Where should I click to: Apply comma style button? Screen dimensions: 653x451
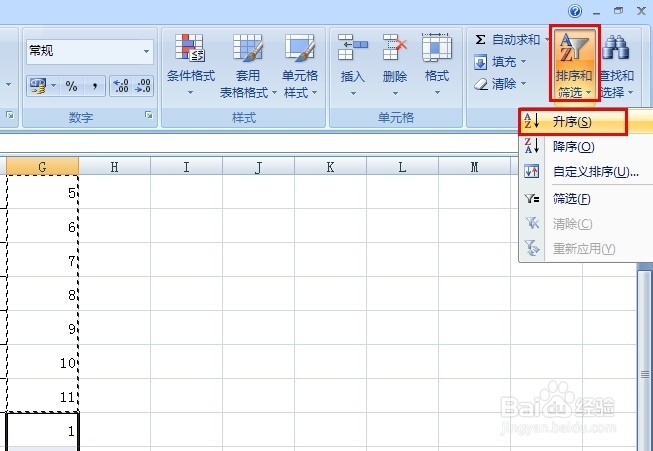pyautogui.click(x=95, y=86)
